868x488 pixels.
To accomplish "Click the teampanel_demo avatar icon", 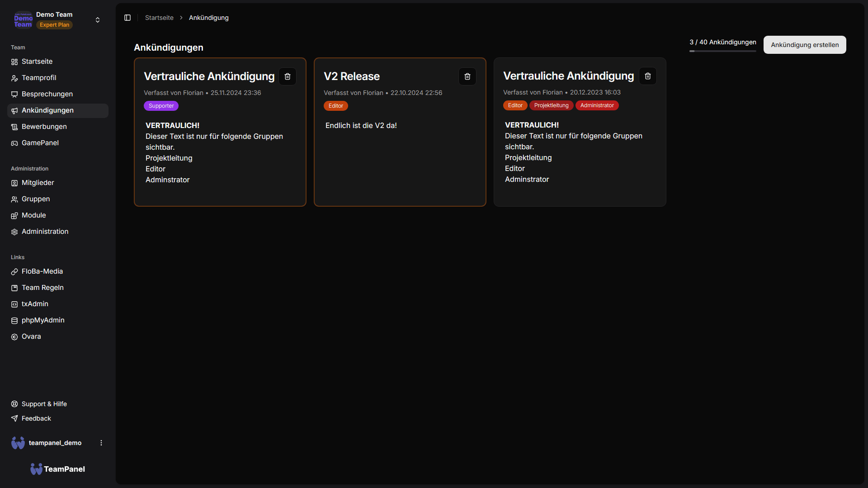I will coord(18,443).
